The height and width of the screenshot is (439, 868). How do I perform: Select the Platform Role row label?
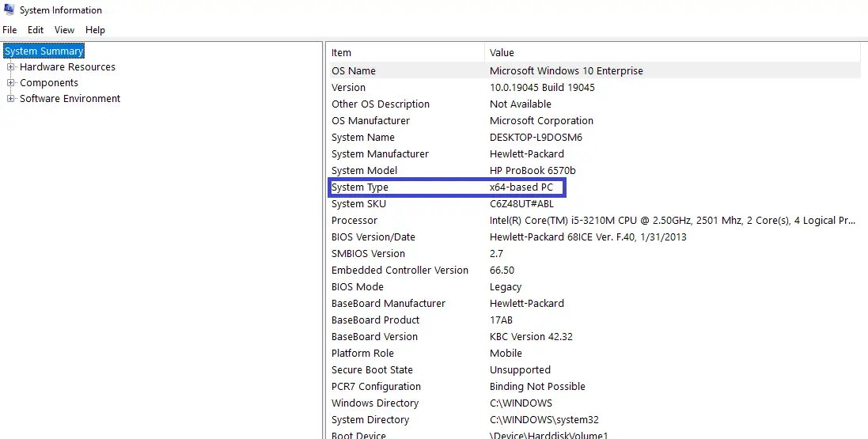coord(362,354)
